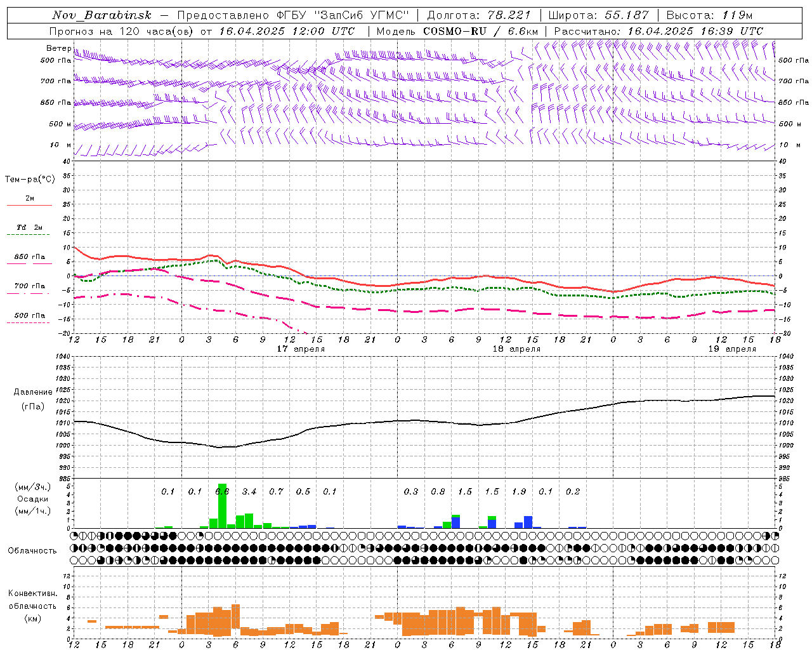This screenshot has height=650, width=812.
Task: Click the '17 апреля' date label
Action: 301,349
